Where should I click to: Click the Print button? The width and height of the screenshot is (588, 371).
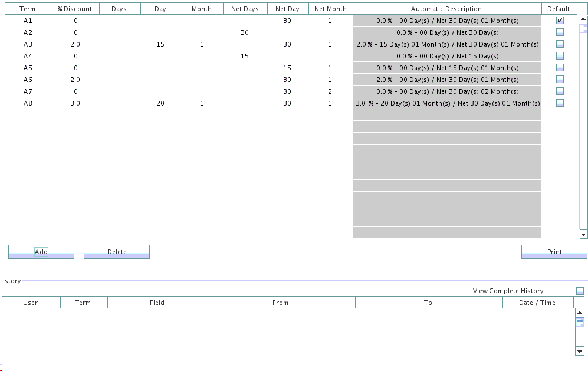554,252
